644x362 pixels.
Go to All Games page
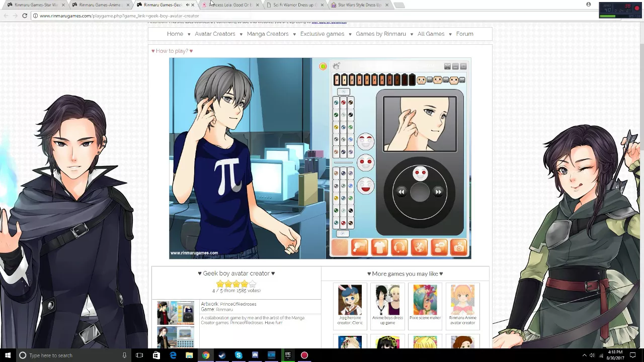[431, 34]
